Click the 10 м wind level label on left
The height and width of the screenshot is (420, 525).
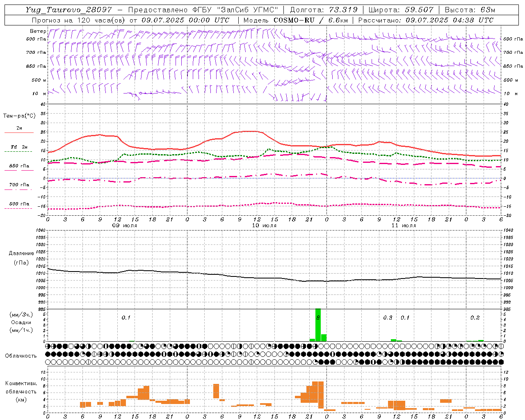point(39,94)
